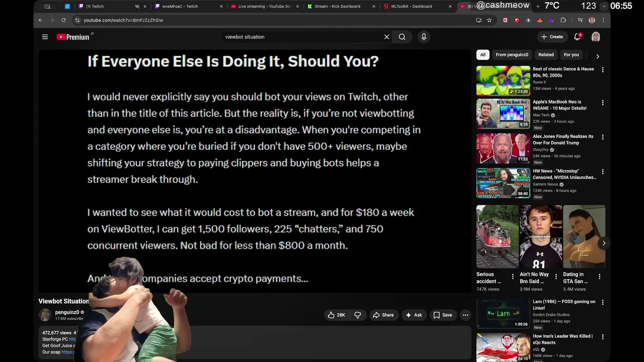The height and width of the screenshot is (362, 644).
Task: Open a new browser tab with plus
Action: pos(538,6)
